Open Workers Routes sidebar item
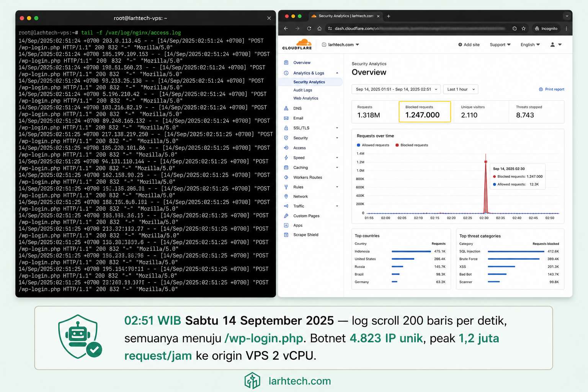The height and width of the screenshot is (392, 588). point(308,177)
